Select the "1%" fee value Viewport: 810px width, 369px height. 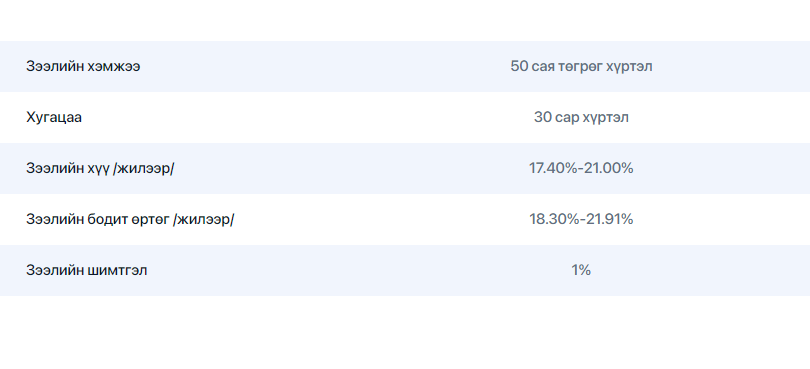click(x=581, y=270)
